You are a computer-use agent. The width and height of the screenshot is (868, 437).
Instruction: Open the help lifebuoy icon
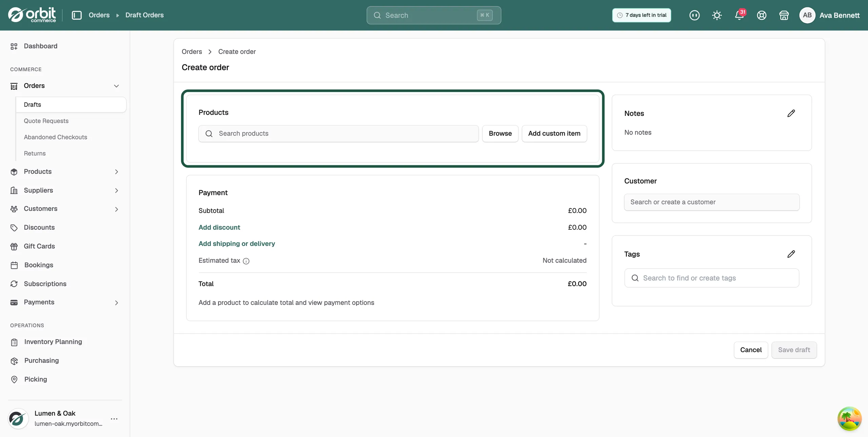pos(762,15)
